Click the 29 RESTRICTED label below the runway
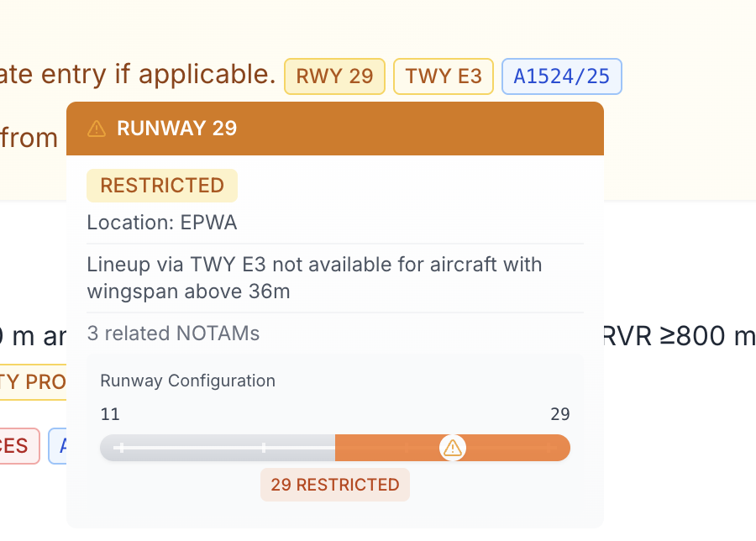The width and height of the screenshot is (756, 541). (x=335, y=485)
